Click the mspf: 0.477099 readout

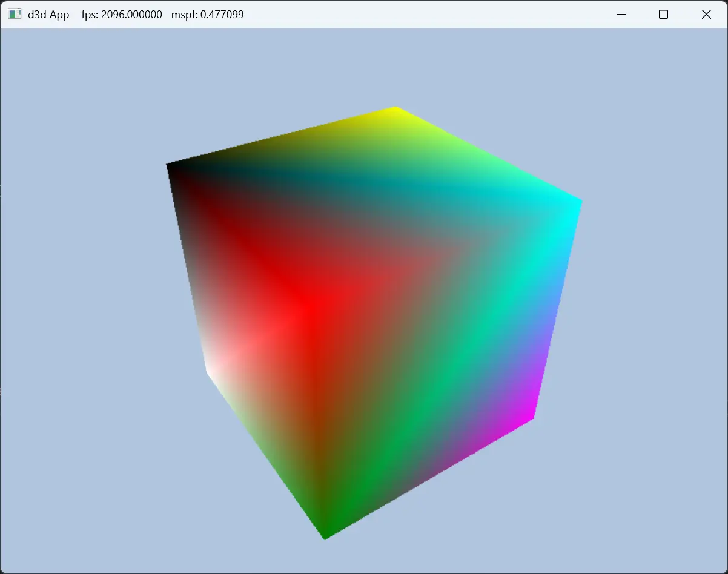click(208, 13)
